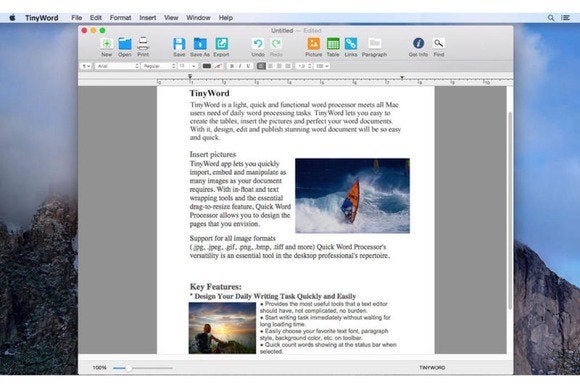Open the Regular font style dropdown
The width and height of the screenshot is (580, 388).
coord(158,66)
